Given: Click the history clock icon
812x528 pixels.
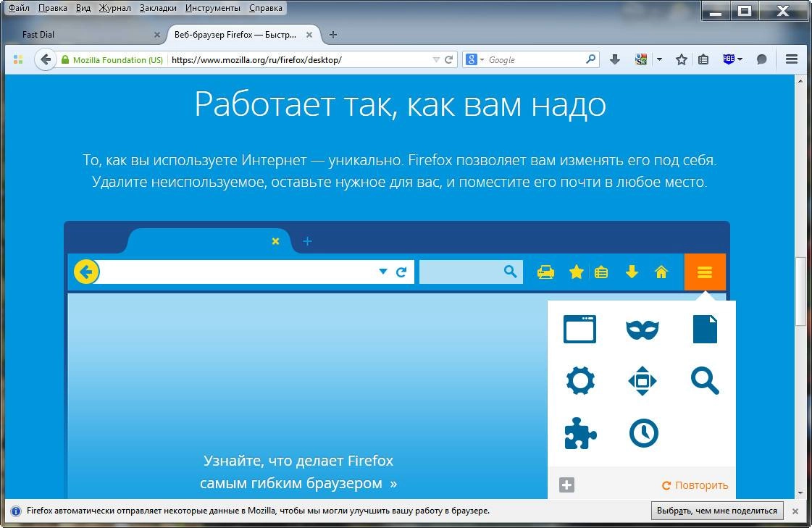Looking at the screenshot, I should [x=643, y=433].
